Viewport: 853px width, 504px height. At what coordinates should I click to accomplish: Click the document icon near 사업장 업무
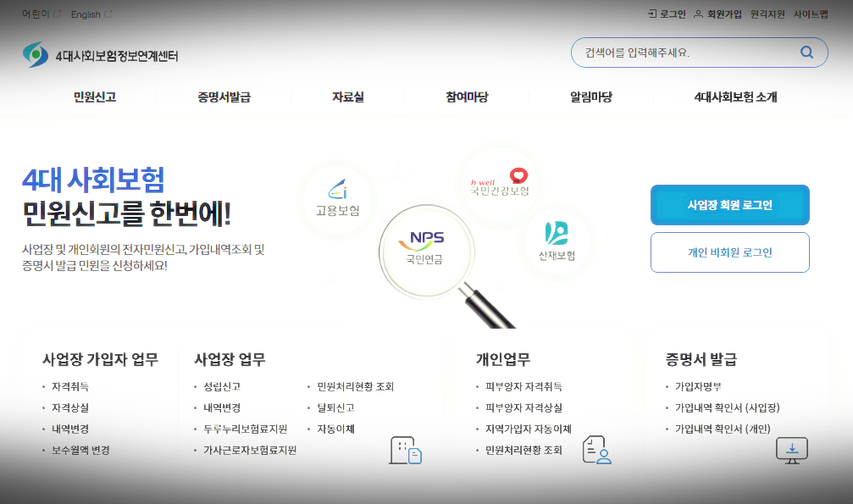pyautogui.click(x=405, y=450)
